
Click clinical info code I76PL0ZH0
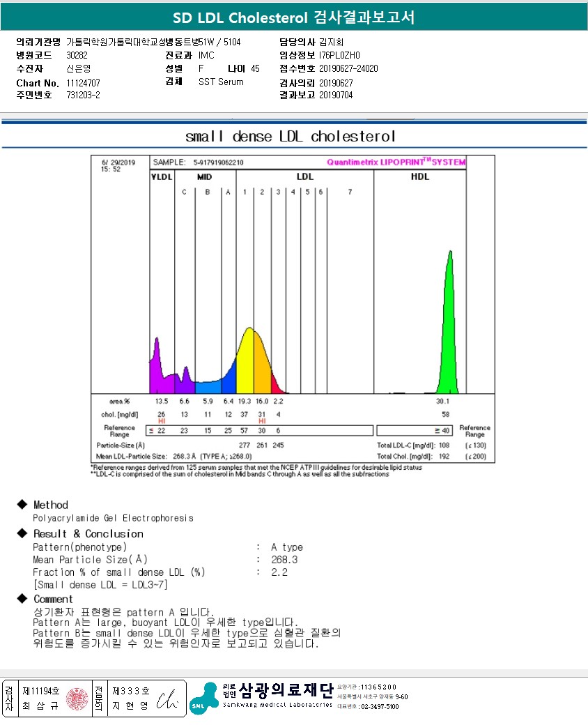(x=339, y=55)
